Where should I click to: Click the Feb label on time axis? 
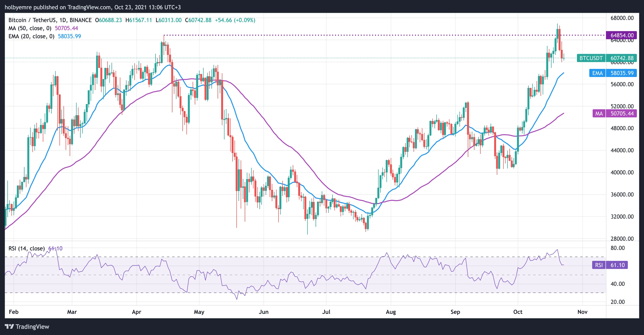click(x=14, y=312)
